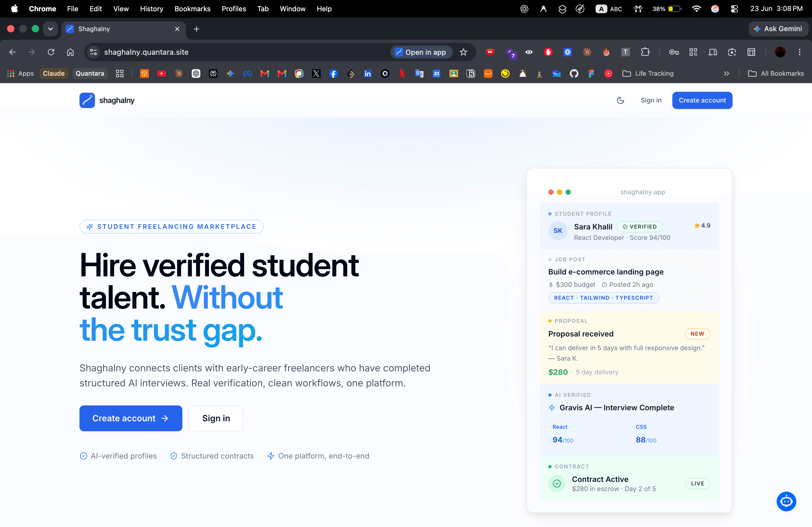Image resolution: width=812 pixels, height=527 pixels.
Task: Open the Meta AI bookmark icon
Action: (247, 73)
